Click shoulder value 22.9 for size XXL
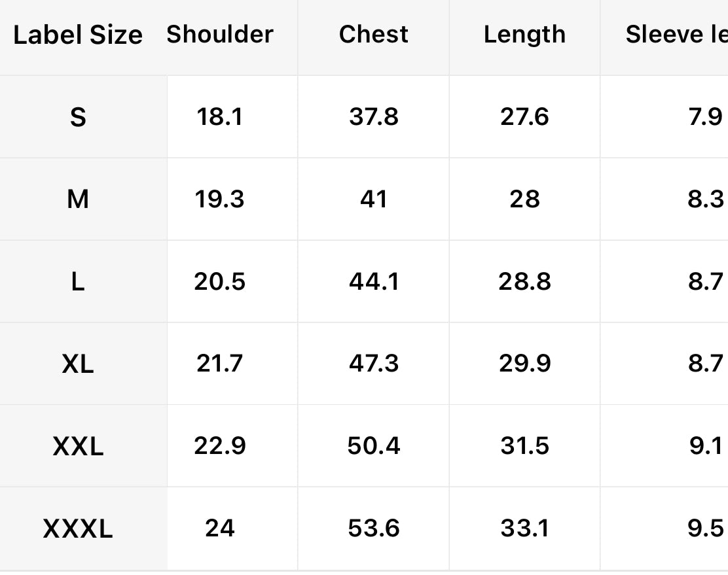 point(220,446)
